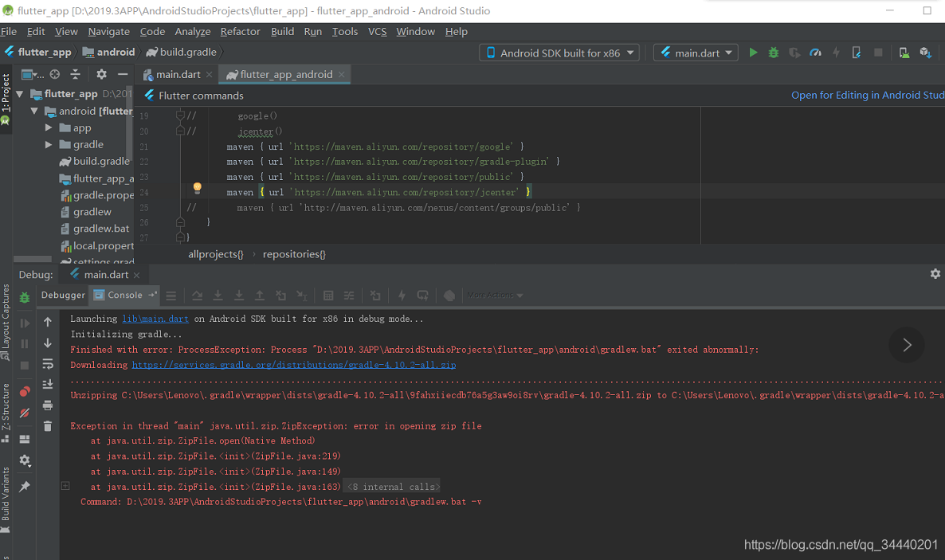Restore layout icon in debug sidebar
945x560 pixels.
25,440
